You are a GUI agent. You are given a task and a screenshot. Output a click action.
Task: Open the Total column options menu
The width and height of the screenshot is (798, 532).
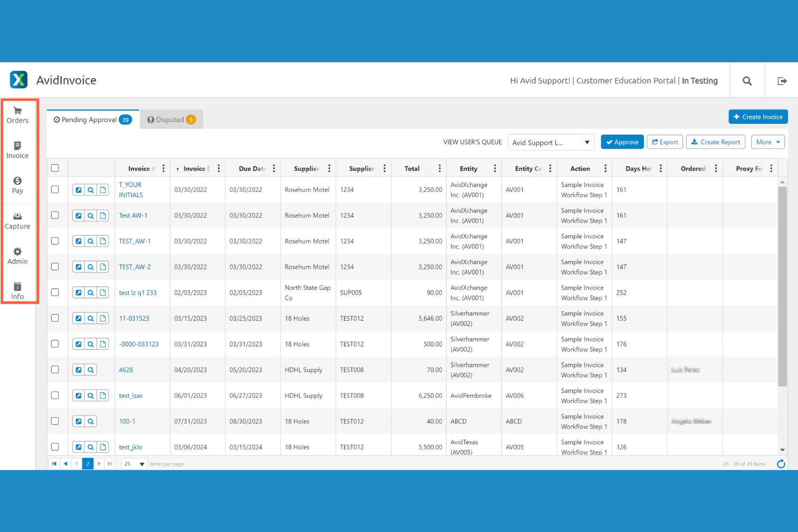pyautogui.click(x=439, y=168)
